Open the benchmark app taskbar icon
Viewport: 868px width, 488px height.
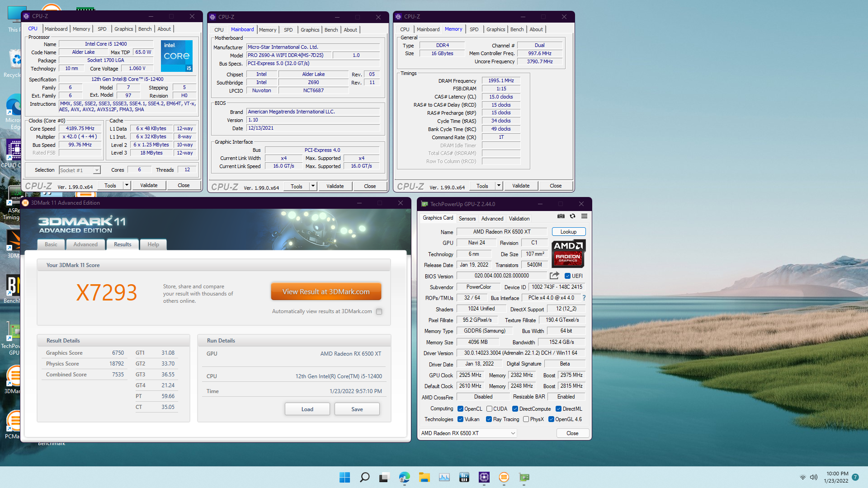(464, 477)
